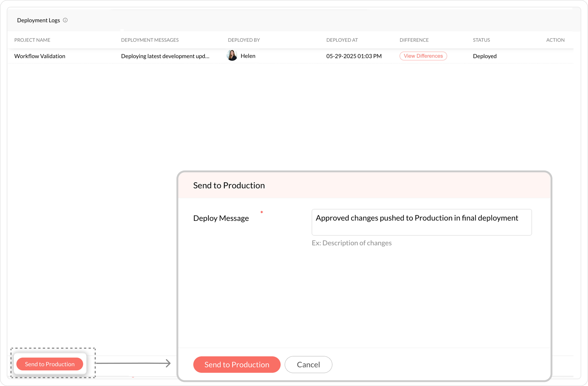Viewport: 588px width, 386px height.
Task: Click the Difference column header
Action: [414, 40]
